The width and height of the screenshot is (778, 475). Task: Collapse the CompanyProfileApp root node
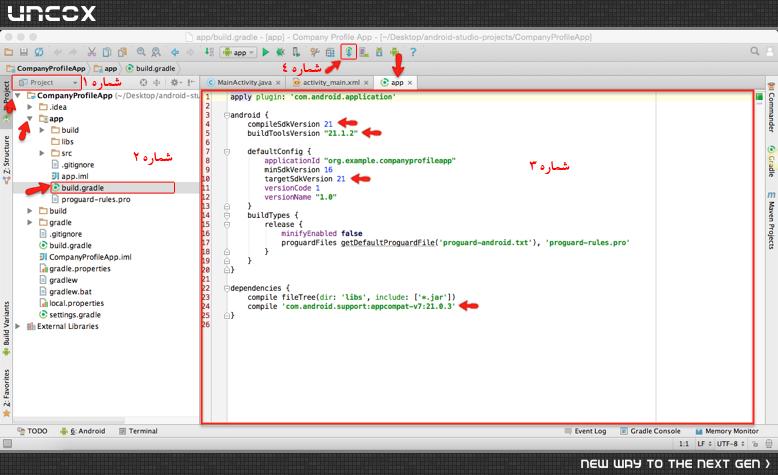[x=18, y=95]
